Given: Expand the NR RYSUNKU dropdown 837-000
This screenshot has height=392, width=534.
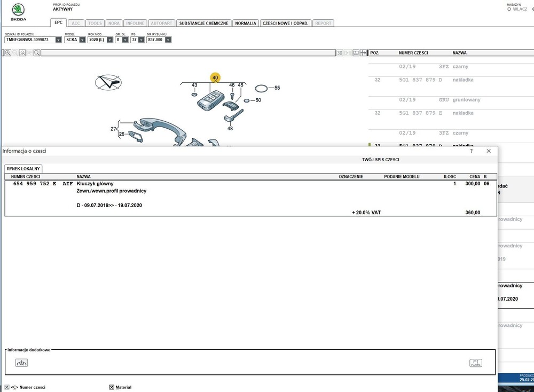Looking at the screenshot, I should 168,40.
